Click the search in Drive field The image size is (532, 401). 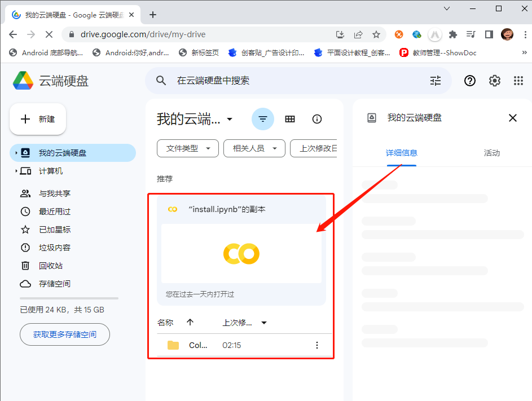pos(298,81)
